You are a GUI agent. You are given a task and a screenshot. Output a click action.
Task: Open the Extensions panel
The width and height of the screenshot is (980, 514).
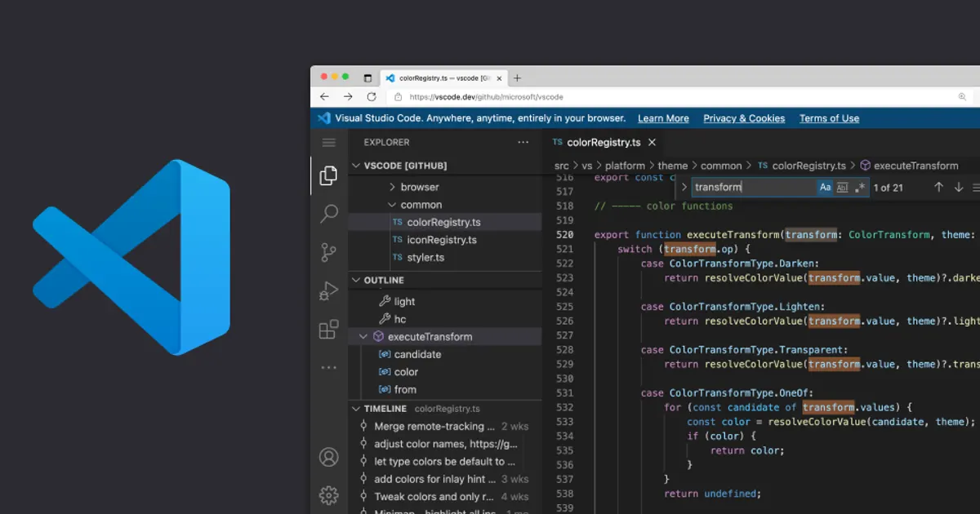pyautogui.click(x=328, y=330)
